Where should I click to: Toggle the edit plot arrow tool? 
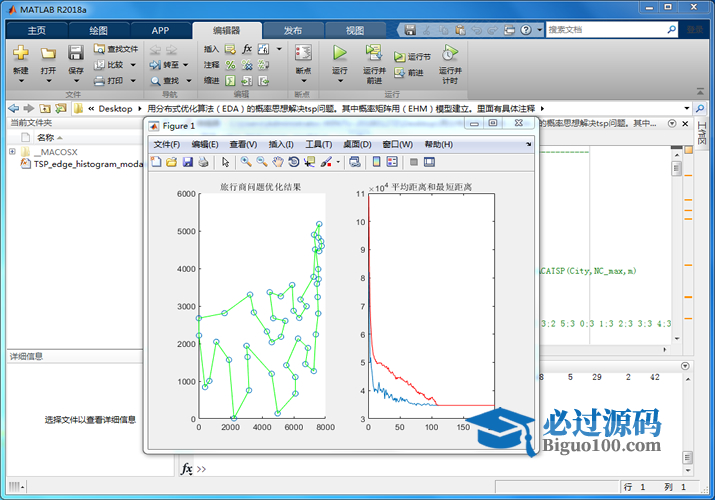pos(225,162)
